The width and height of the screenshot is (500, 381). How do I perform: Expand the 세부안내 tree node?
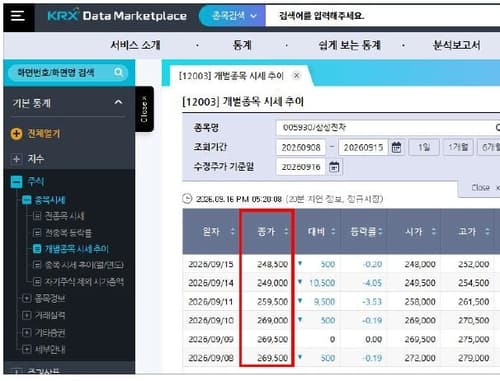[x=26, y=349]
